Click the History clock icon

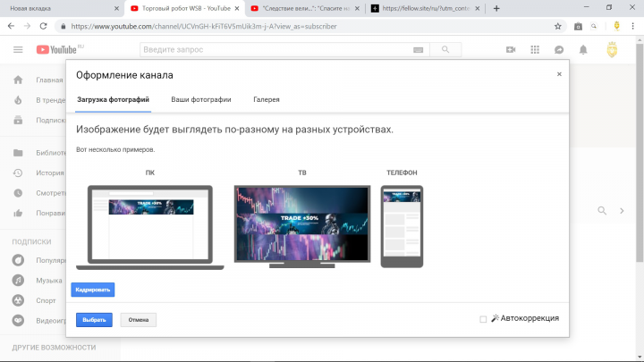click(x=18, y=173)
